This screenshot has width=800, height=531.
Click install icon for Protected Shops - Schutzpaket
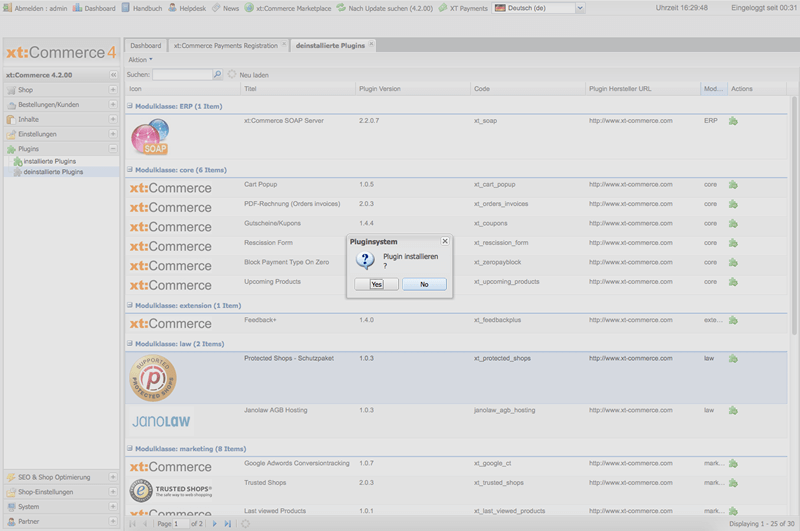coord(733,359)
